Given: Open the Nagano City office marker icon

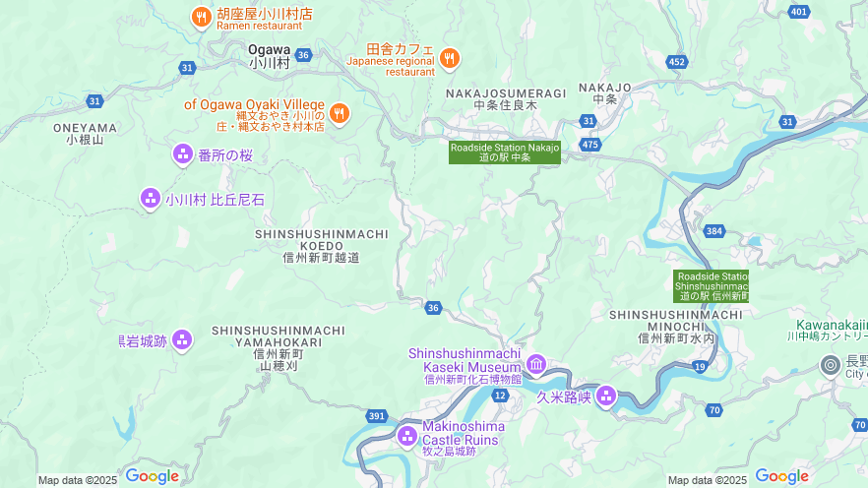Looking at the screenshot, I should (831, 365).
